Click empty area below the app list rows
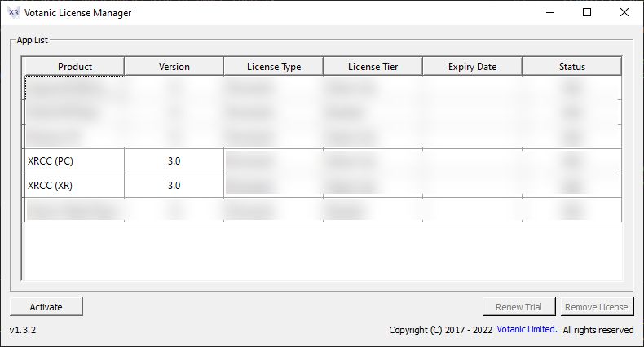The height and width of the screenshot is (347, 644). tap(322, 253)
